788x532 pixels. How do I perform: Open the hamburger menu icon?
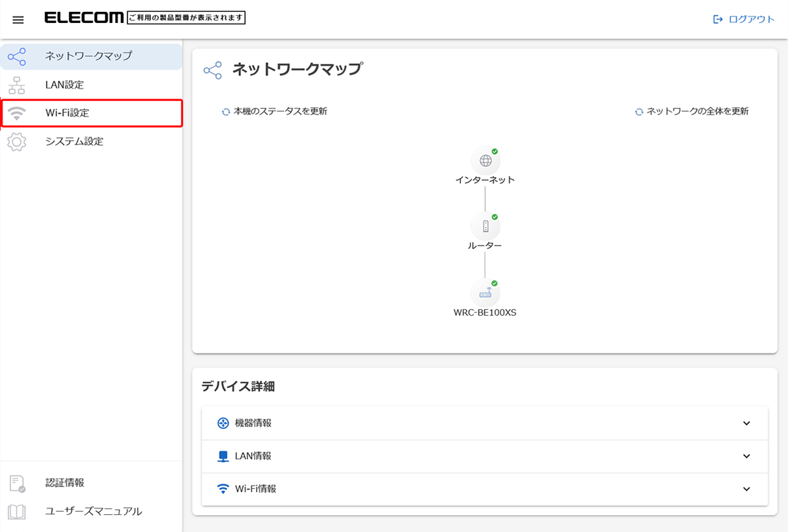point(18,20)
